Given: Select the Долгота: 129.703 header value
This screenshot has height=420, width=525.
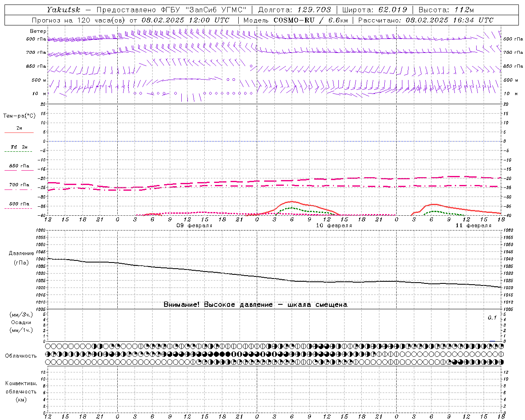Looking at the screenshot, I should [294, 10].
